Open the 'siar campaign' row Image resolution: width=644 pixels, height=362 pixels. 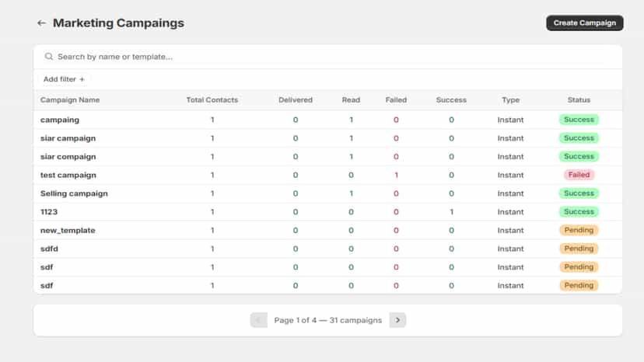click(x=327, y=138)
